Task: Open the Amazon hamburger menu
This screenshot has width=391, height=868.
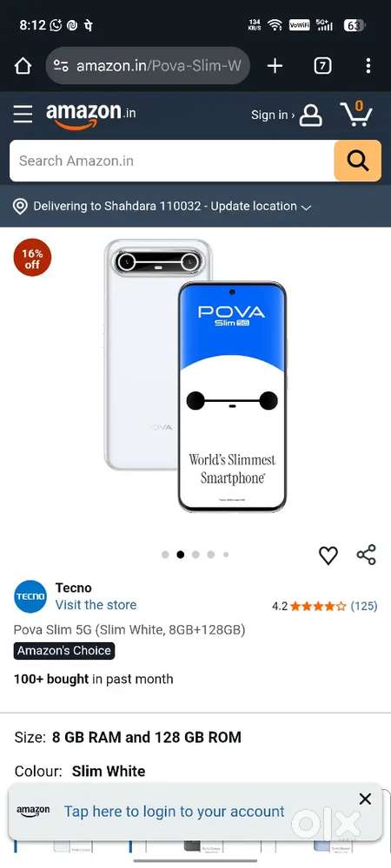Action: 23,114
